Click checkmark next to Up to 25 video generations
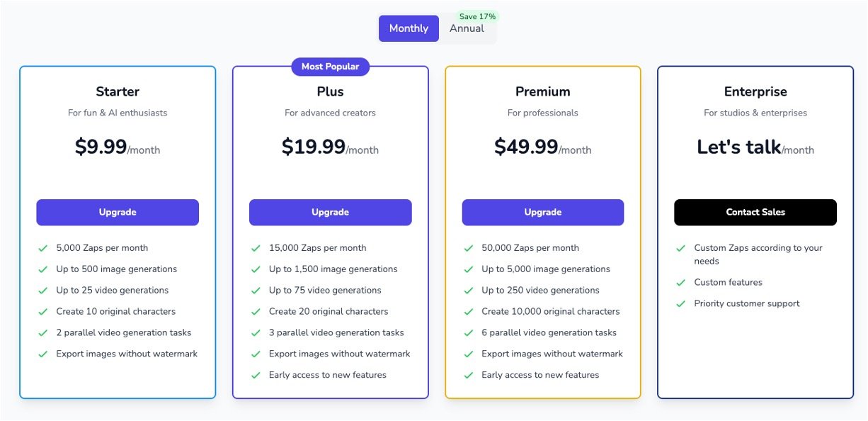Screen dimensions: 868x421 (43, 291)
